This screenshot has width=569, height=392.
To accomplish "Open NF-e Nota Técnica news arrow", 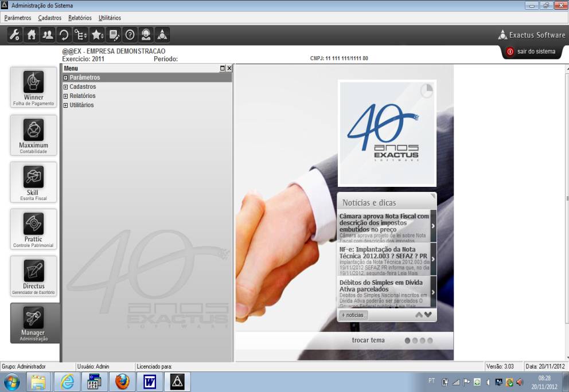I will click(433, 259).
